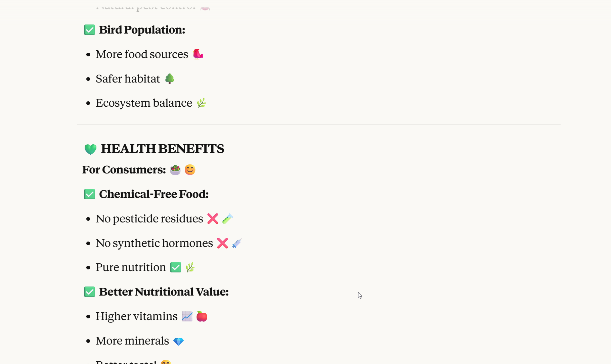
Task: Click the test tube emoji after pesticide residues
Action: click(227, 219)
